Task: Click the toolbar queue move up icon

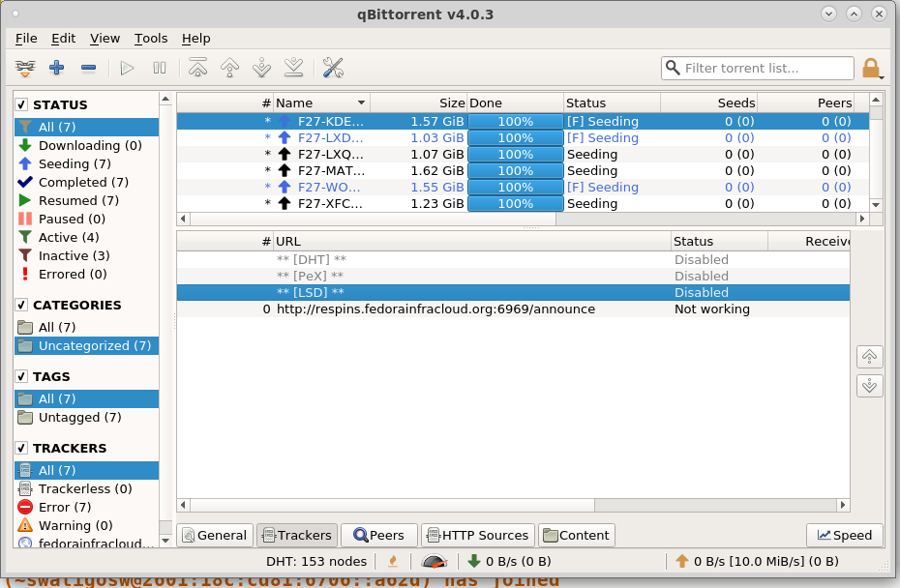Action: pos(229,68)
